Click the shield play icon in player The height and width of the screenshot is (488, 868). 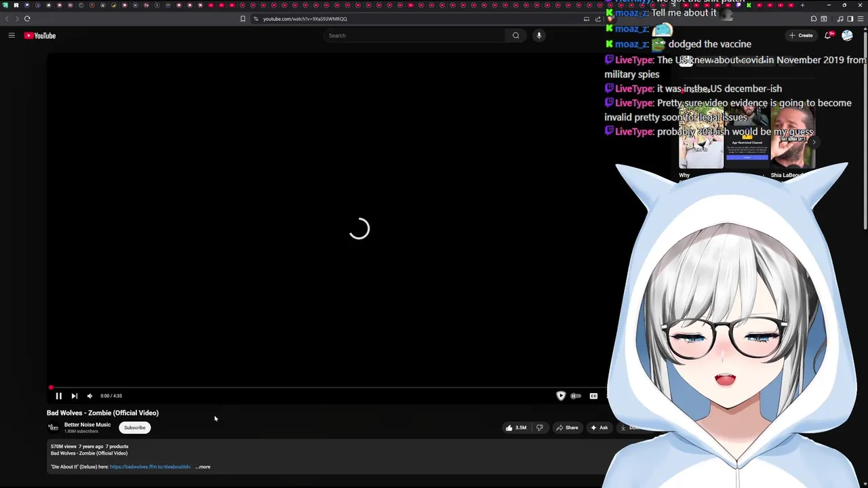tap(561, 396)
